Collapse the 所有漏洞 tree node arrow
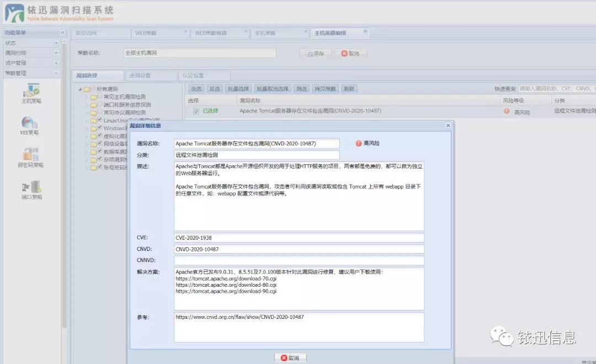The height and width of the screenshot is (364, 596). coord(80,90)
